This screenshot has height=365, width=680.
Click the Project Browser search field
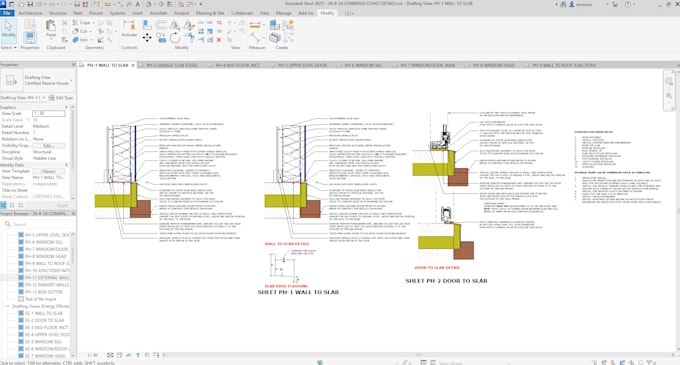pyautogui.click(x=38, y=224)
